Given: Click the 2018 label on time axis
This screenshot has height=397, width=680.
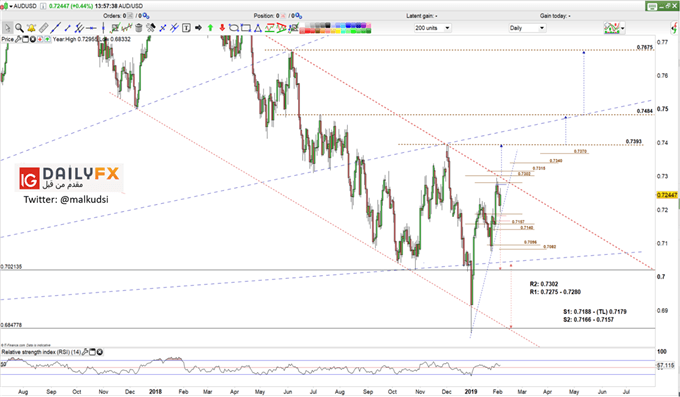Looking at the screenshot, I should tap(155, 392).
